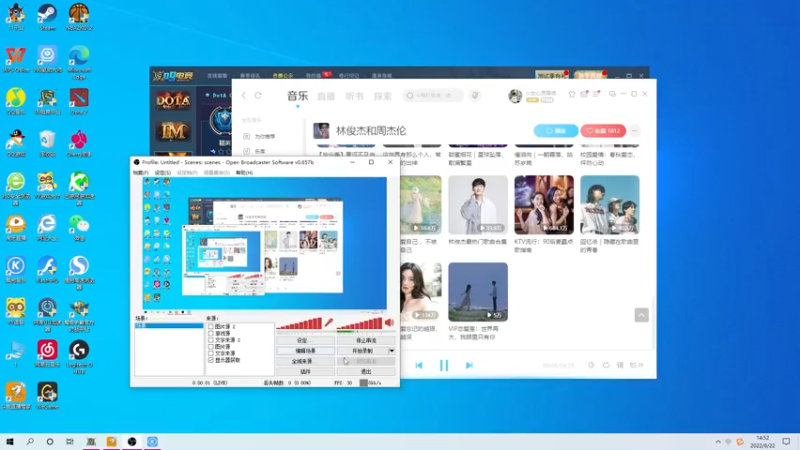Enable the 图片源 2 source checkbox
The width and height of the screenshot is (800, 450).
coord(211,327)
